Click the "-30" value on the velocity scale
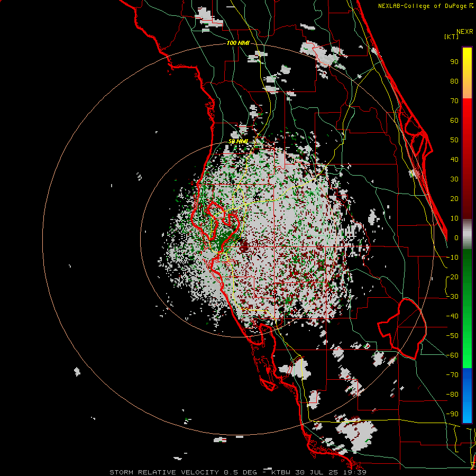This screenshot has width=476, height=476. point(452,297)
